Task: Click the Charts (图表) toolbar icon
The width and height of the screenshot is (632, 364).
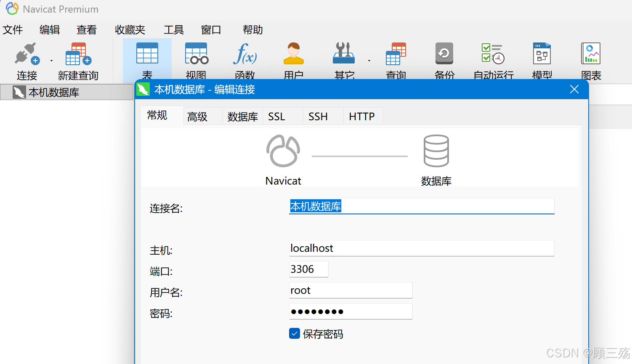Action: click(591, 53)
